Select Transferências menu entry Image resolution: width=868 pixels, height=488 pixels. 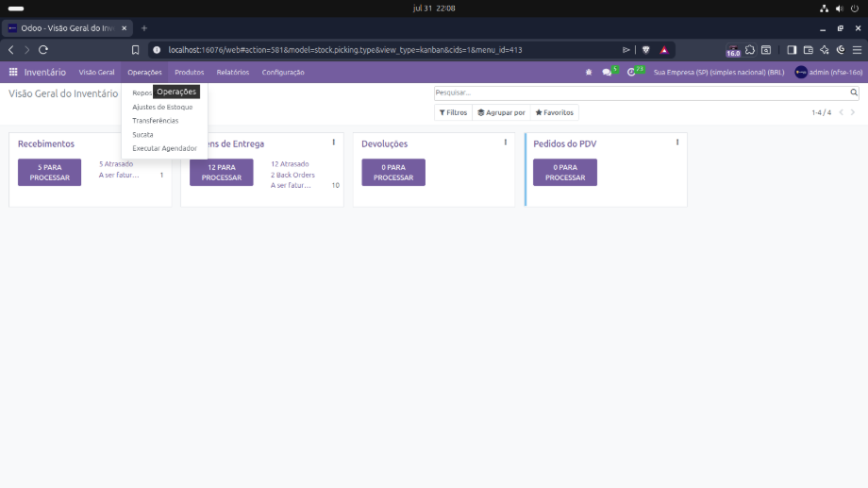[x=155, y=121]
